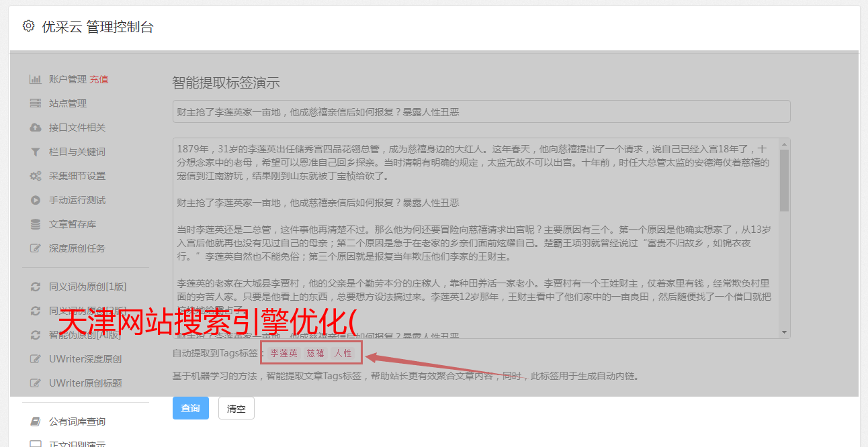Click the book icon for 公有词库查询

[36, 421]
